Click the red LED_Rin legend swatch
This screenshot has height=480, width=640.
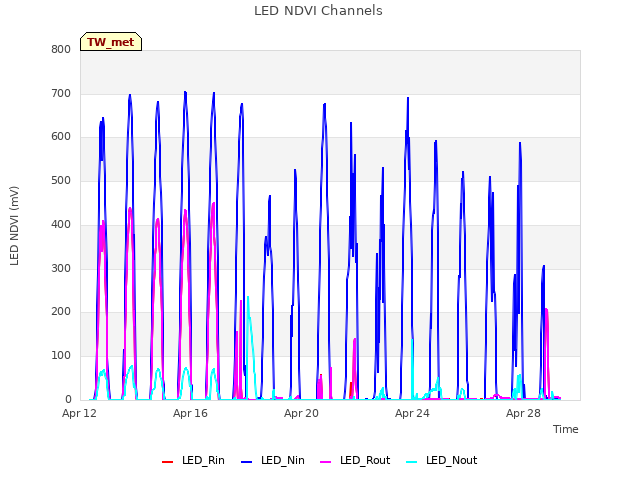point(168,462)
